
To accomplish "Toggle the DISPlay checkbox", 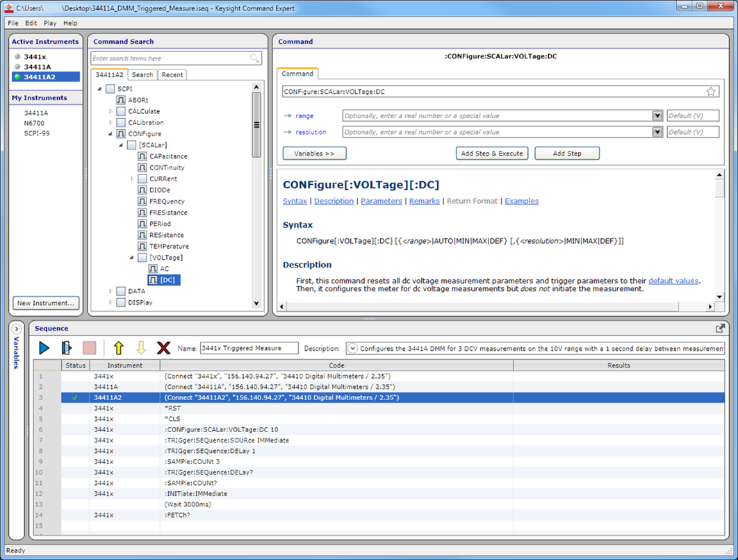I will click(x=121, y=303).
